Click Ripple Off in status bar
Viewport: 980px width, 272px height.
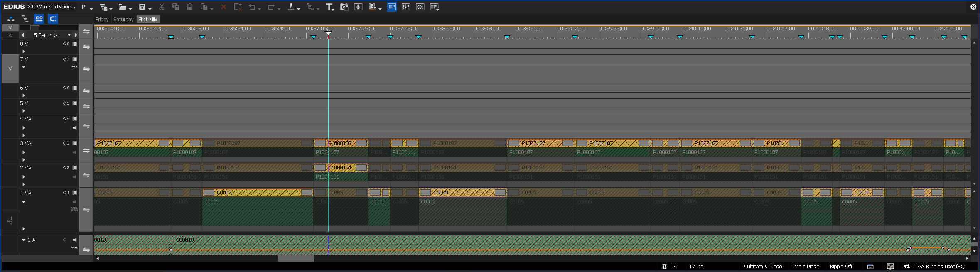841,267
